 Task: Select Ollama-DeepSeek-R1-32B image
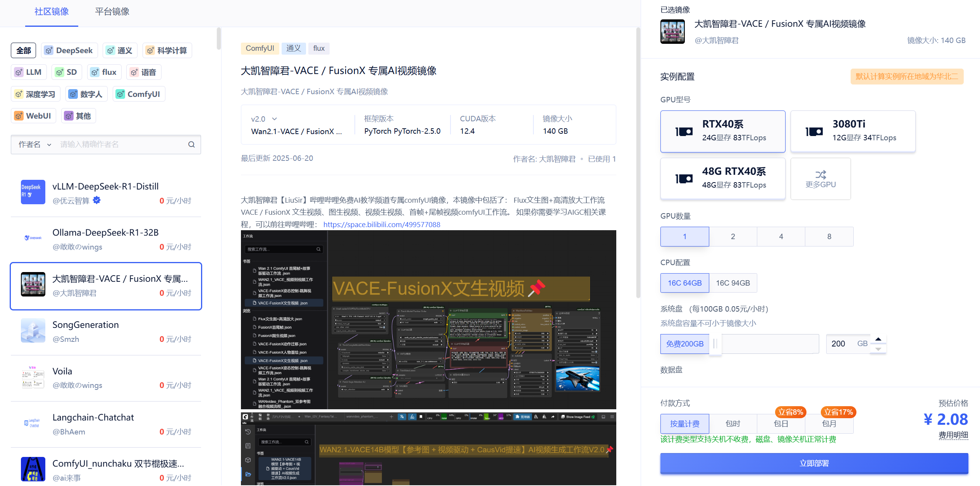106,240
